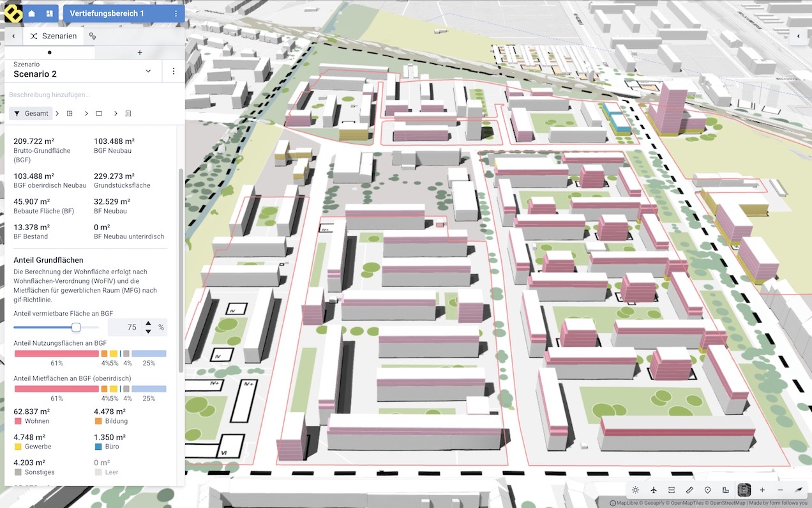Open Scenario 2 three-dot menu
Image resolution: width=812 pixels, height=508 pixels.
[x=174, y=71]
